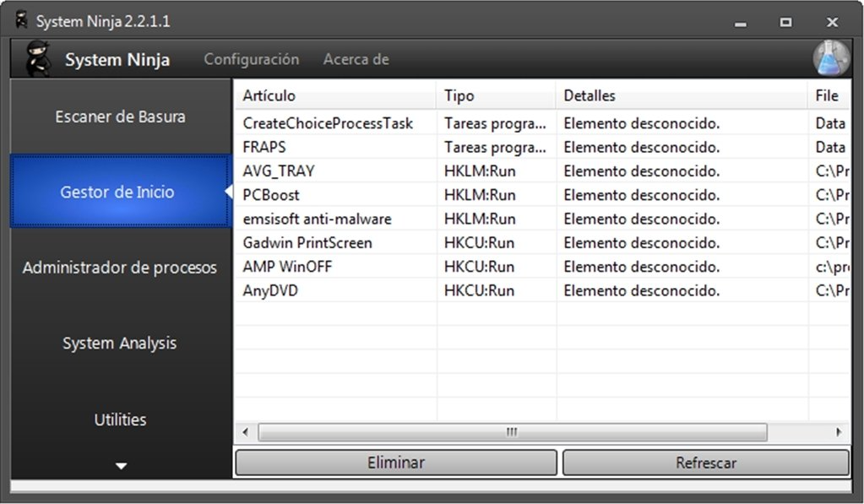Select the emsisoft anti-malware entry

[542, 219]
